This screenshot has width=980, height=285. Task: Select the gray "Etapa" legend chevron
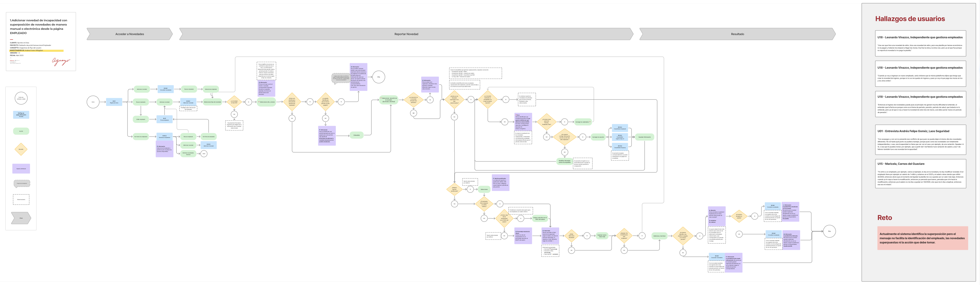[x=21, y=218]
